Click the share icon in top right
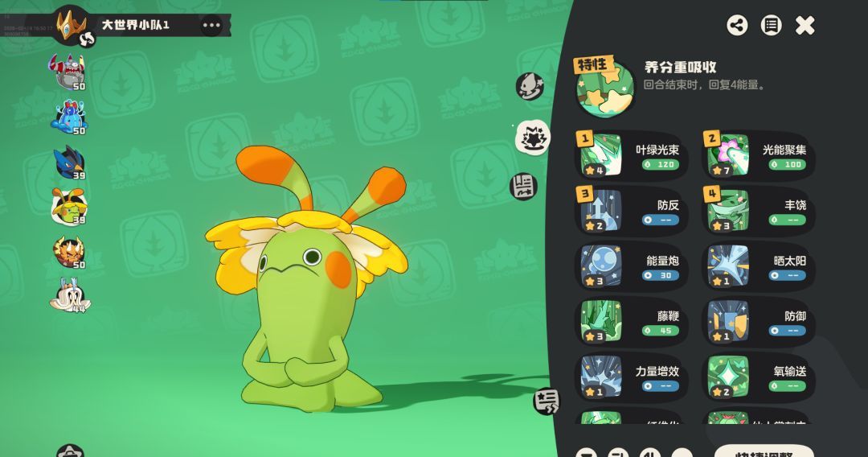Screen dimensions: 868x457 coord(737,25)
